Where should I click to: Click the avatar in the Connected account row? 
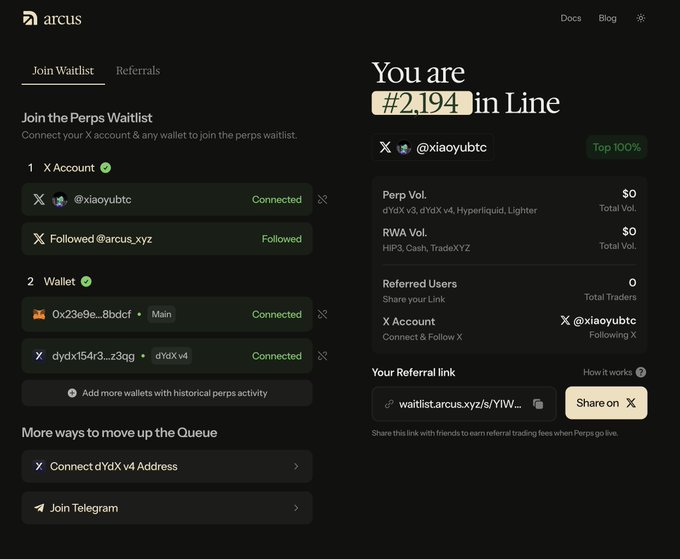tap(59, 200)
